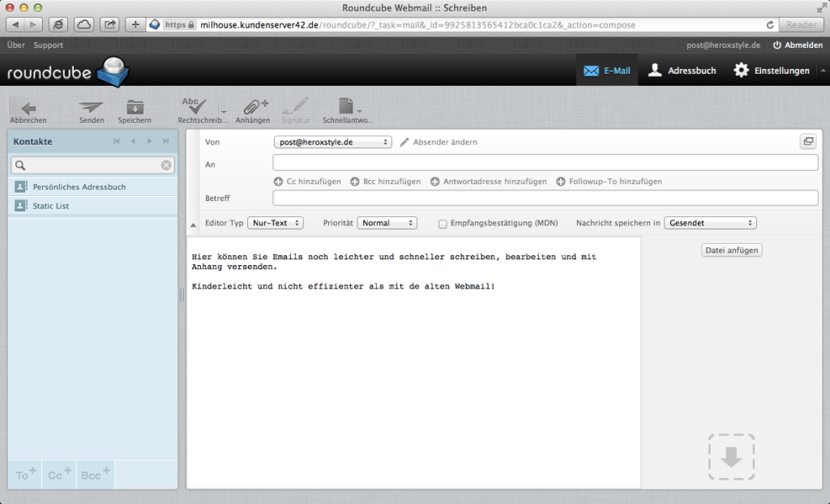
Task: Clear the contact search field
Action: pos(165,165)
